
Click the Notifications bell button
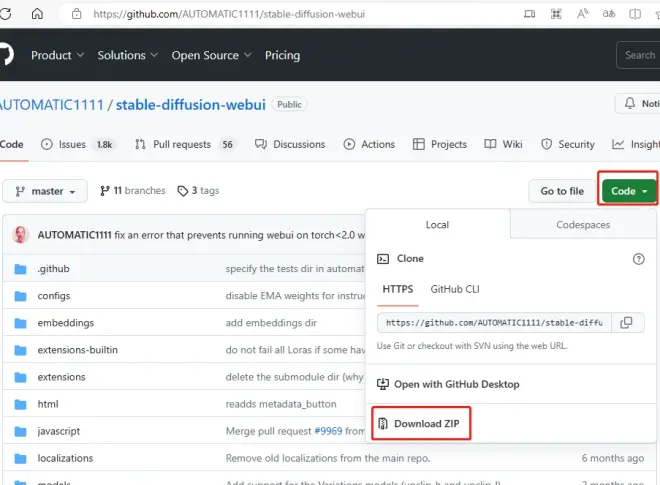click(638, 103)
